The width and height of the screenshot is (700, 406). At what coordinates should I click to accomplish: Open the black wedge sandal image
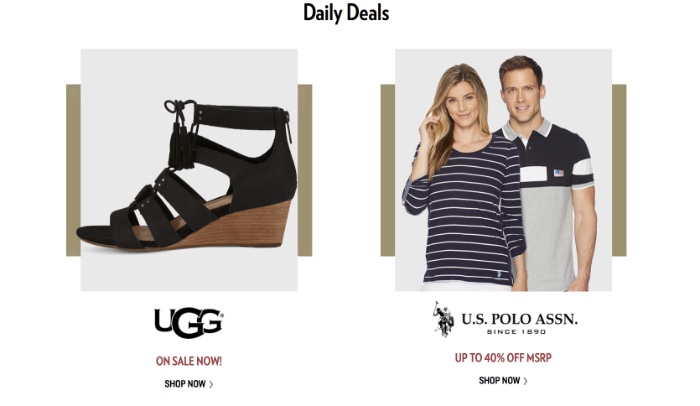coord(189,170)
